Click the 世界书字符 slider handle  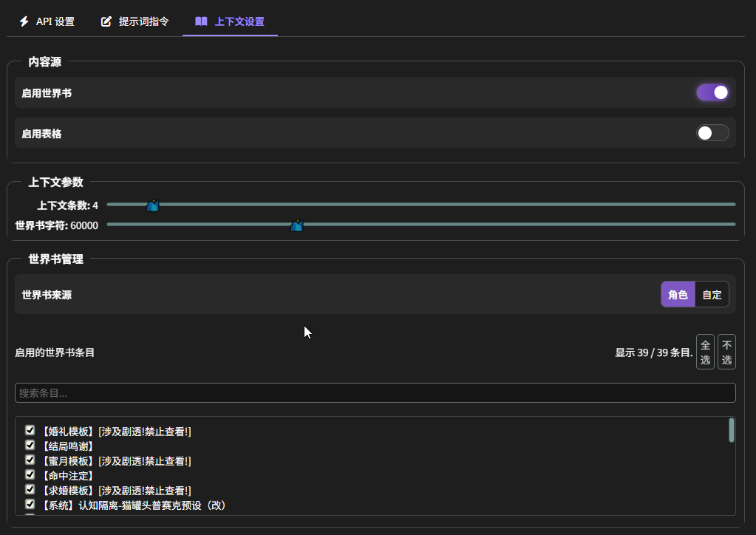pyautogui.click(x=297, y=225)
